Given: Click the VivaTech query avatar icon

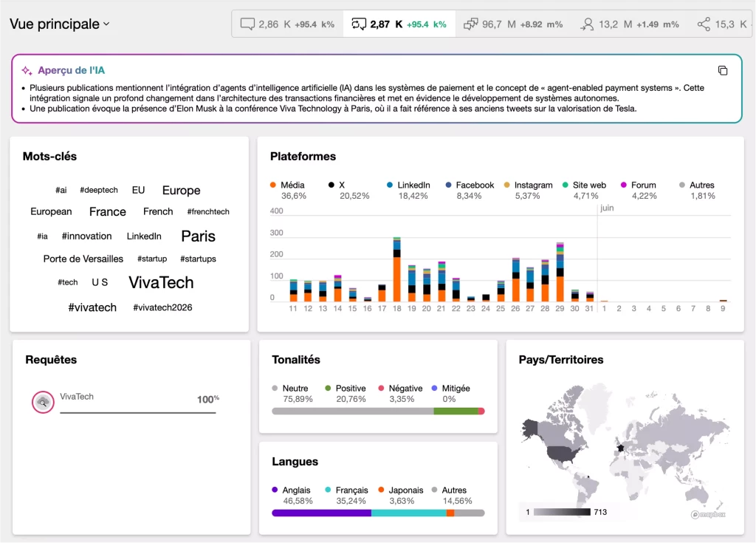Looking at the screenshot, I should pos(43,402).
